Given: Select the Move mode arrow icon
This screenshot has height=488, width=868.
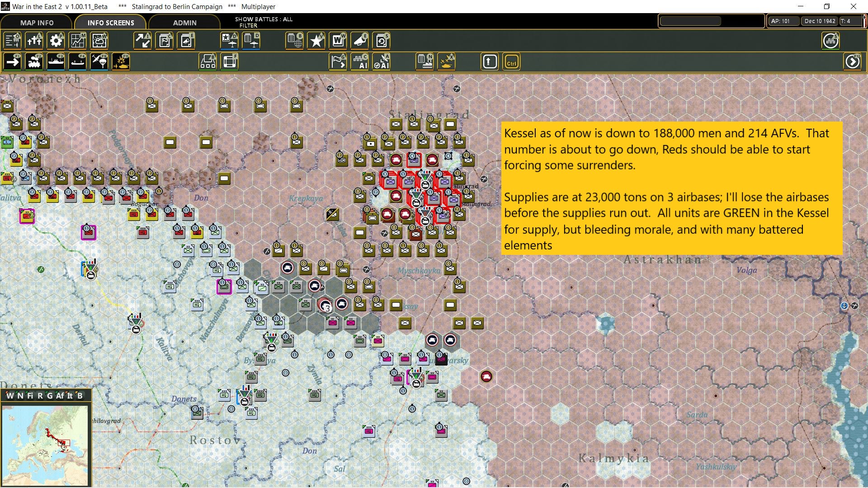Looking at the screenshot, I should click(x=13, y=62).
